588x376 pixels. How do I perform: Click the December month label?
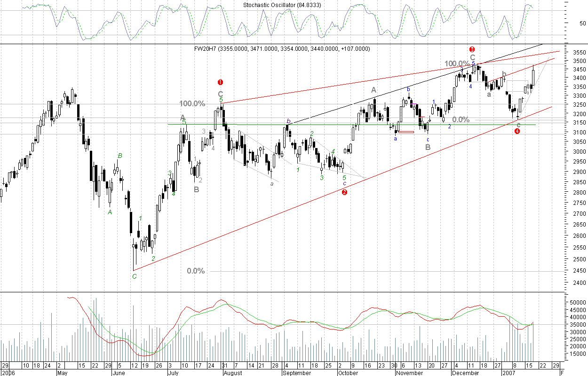pyautogui.click(x=465, y=373)
